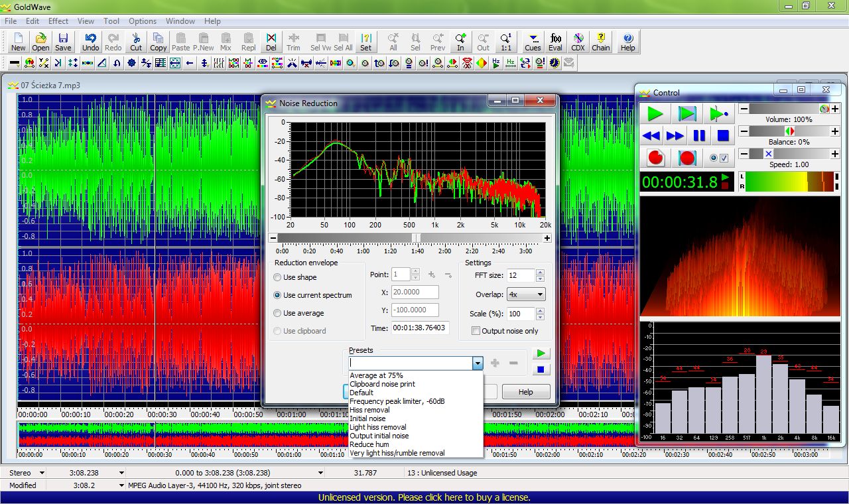Click the Mix toolbar icon
The image size is (849, 504).
226,42
